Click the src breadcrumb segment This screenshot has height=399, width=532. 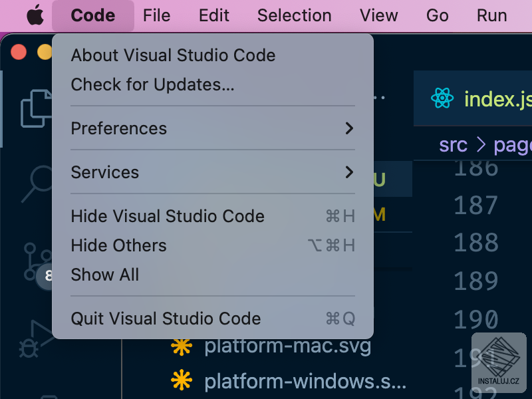tap(453, 145)
